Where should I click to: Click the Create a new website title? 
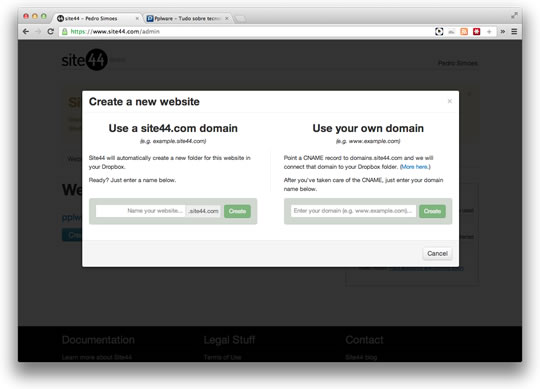(144, 102)
